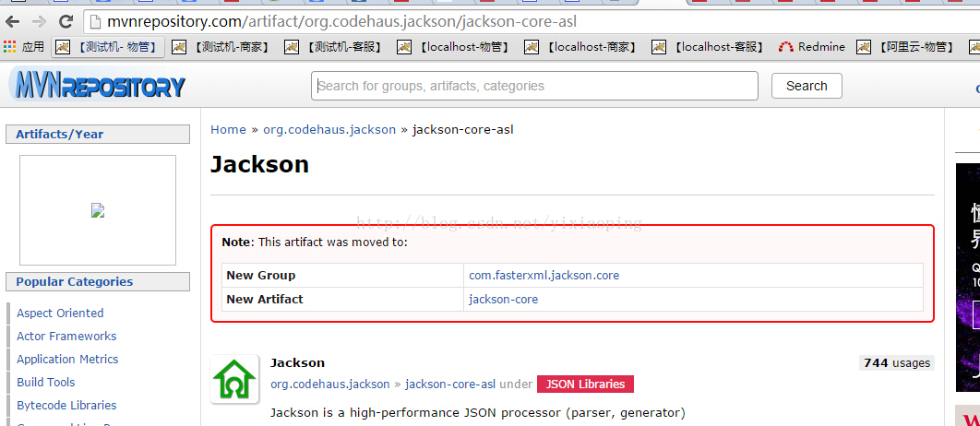Viewport: 980px width, 426px height.
Task: Click the broken image in Artifacts/Year
Action: (x=98, y=210)
